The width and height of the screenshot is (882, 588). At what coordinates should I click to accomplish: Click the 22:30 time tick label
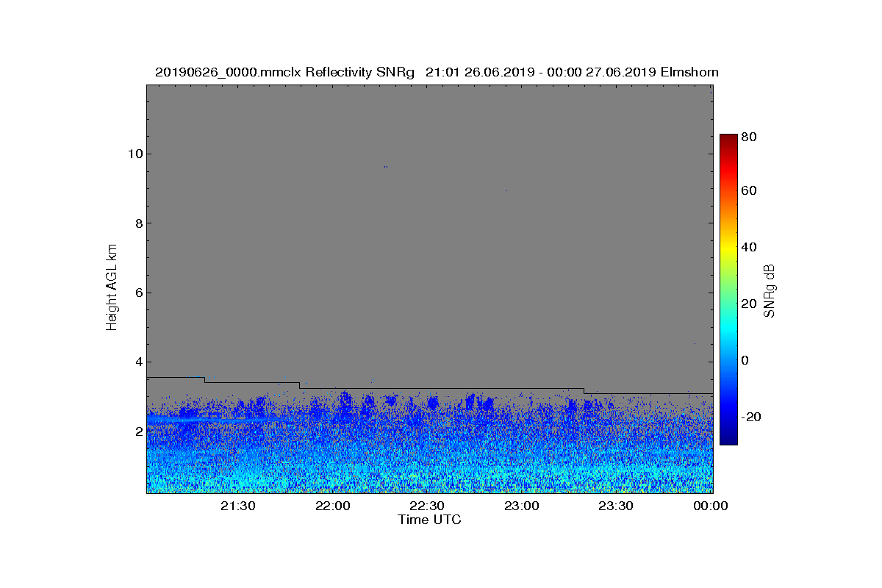point(427,506)
